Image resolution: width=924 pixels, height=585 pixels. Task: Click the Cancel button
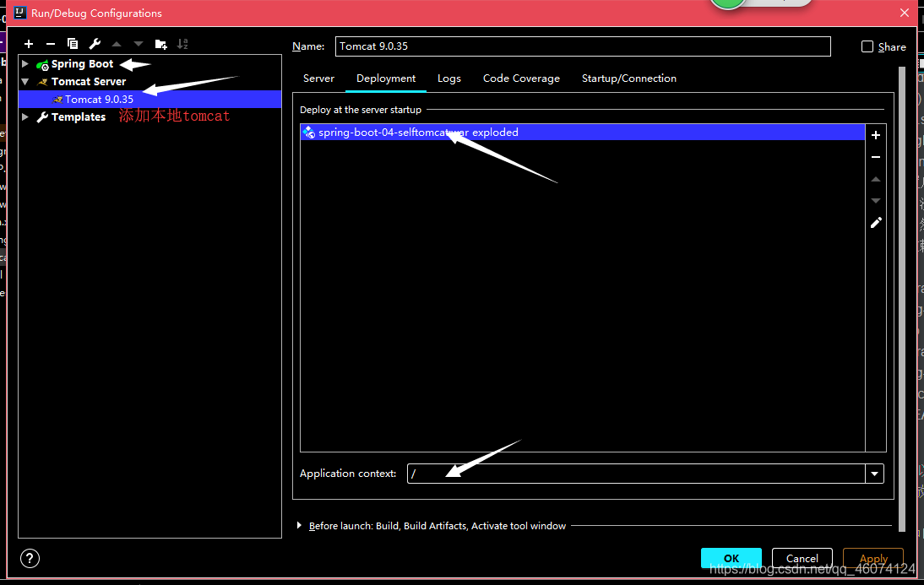802,558
